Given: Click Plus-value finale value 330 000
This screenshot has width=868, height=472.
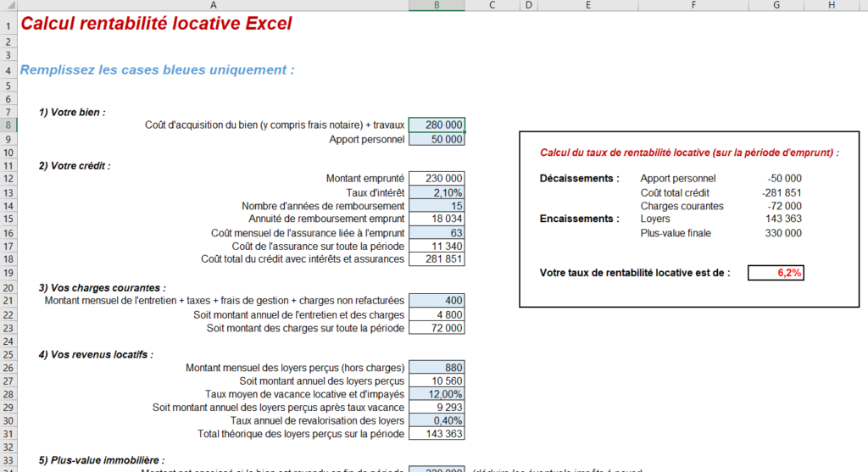Looking at the screenshot, I should tap(783, 233).
